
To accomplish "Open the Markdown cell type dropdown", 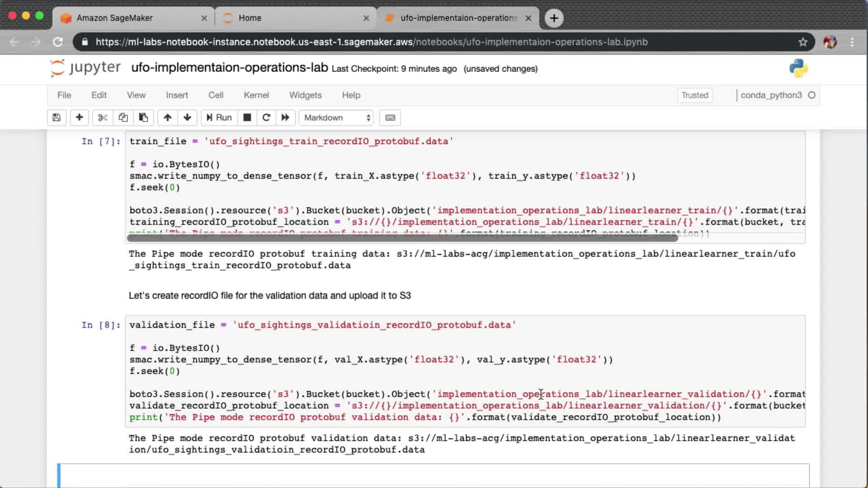I will point(336,117).
